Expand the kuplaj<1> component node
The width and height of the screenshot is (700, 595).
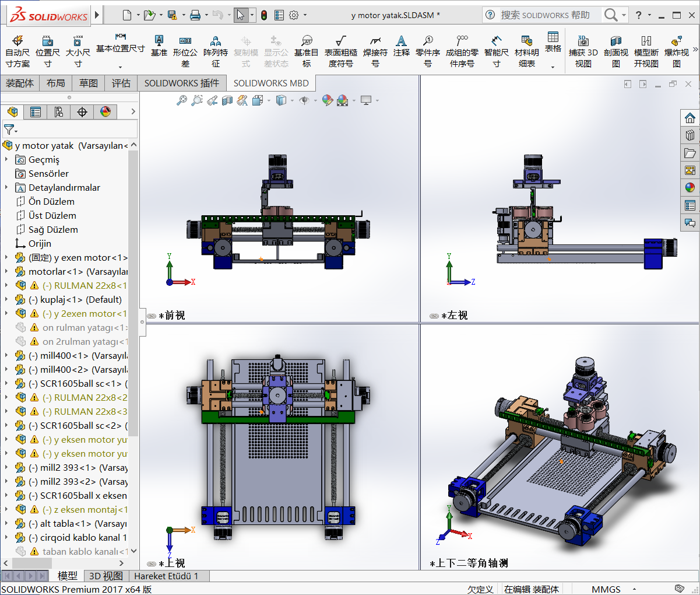pyautogui.click(x=6, y=299)
